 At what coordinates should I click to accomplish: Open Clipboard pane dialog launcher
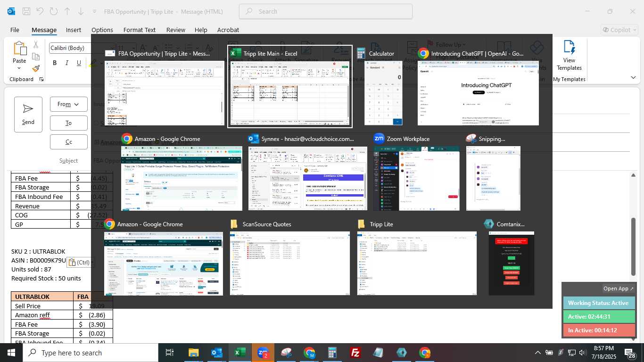point(41,79)
